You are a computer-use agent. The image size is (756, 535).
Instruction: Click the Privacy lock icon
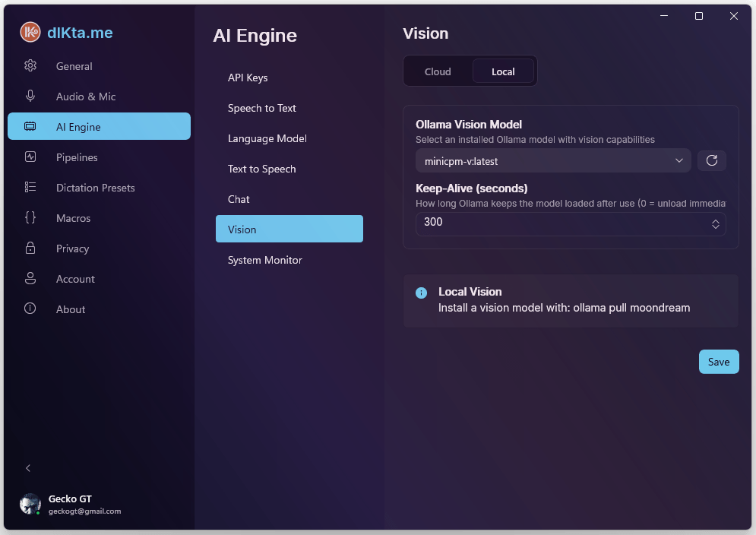pyautogui.click(x=30, y=248)
